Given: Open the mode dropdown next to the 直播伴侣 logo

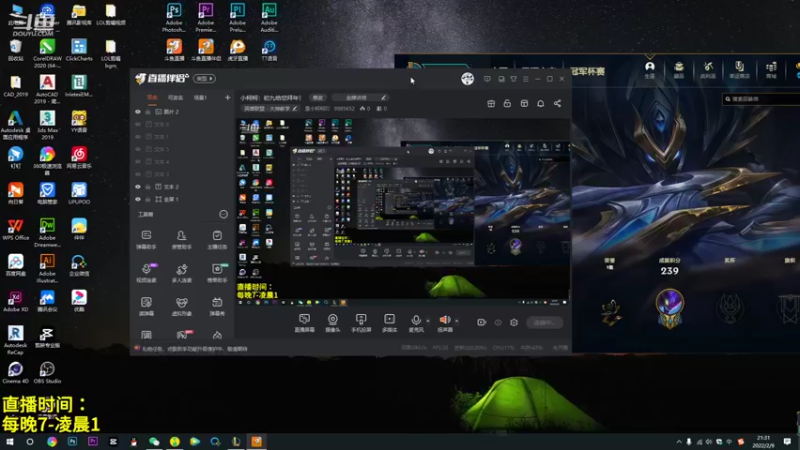Looking at the screenshot, I should pos(205,79).
